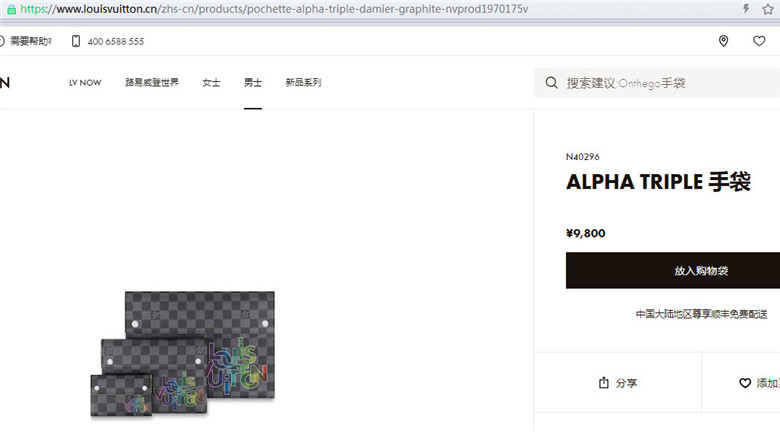Viewport: 780px width, 432px height.
Task: Click the green secure lock icon
Action: click(x=11, y=9)
